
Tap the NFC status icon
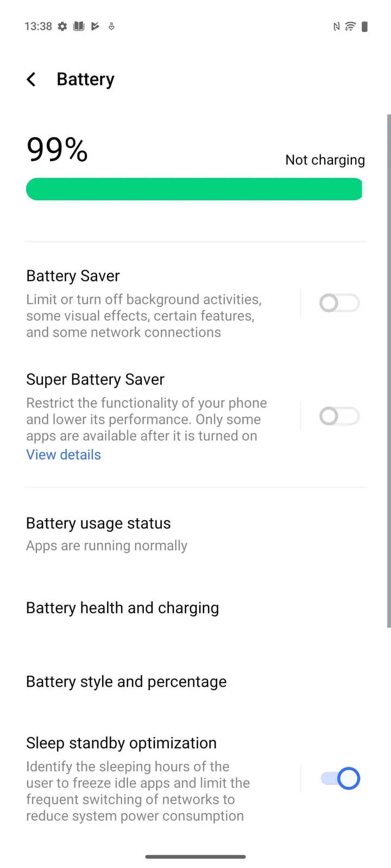tap(336, 26)
